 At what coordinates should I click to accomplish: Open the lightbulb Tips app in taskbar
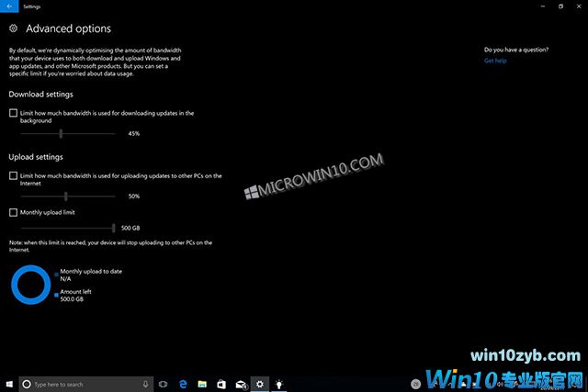pyautogui.click(x=278, y=384)
